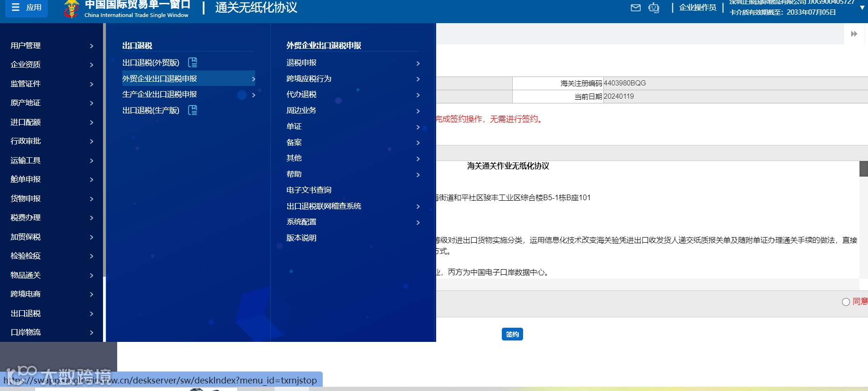This screenshot has width=868, height=391.
Task: Expand the 进口配额 sidebar menu
Action: tap(52, 122)
